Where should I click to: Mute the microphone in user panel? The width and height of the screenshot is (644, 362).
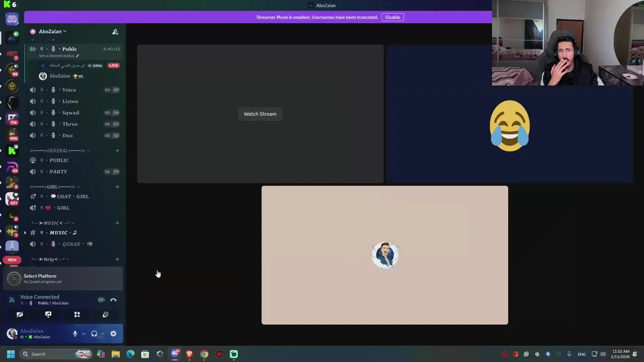point(75,334)
